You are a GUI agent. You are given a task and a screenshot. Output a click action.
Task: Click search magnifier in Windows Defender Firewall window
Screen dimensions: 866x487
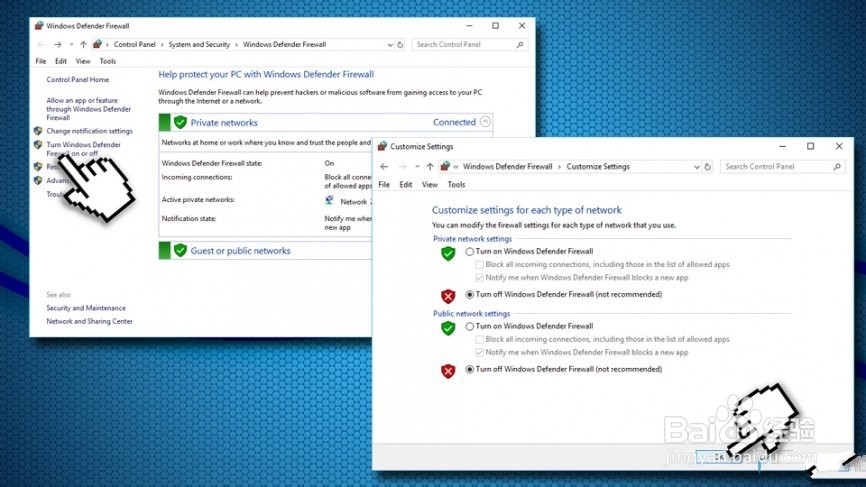tap(520, 44)
